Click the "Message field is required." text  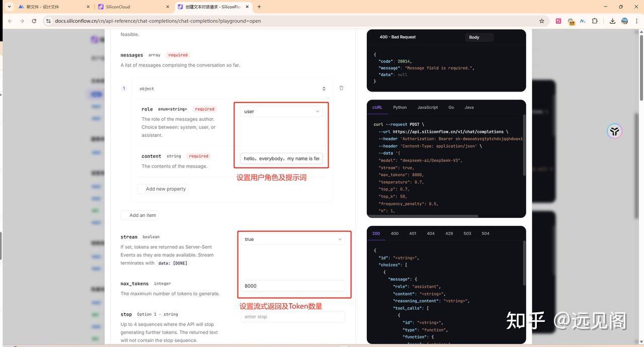pos(439,68)
